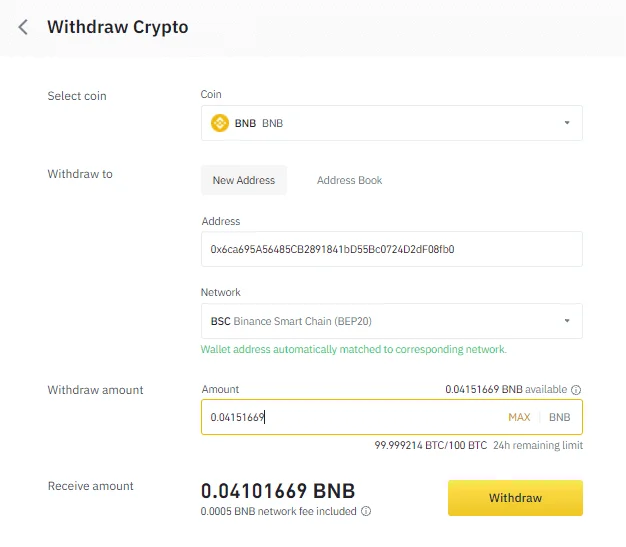This screenshot has width=626, height=547.
Task: Click the 0.04151669 BNB available text
Action: point(506,389)
